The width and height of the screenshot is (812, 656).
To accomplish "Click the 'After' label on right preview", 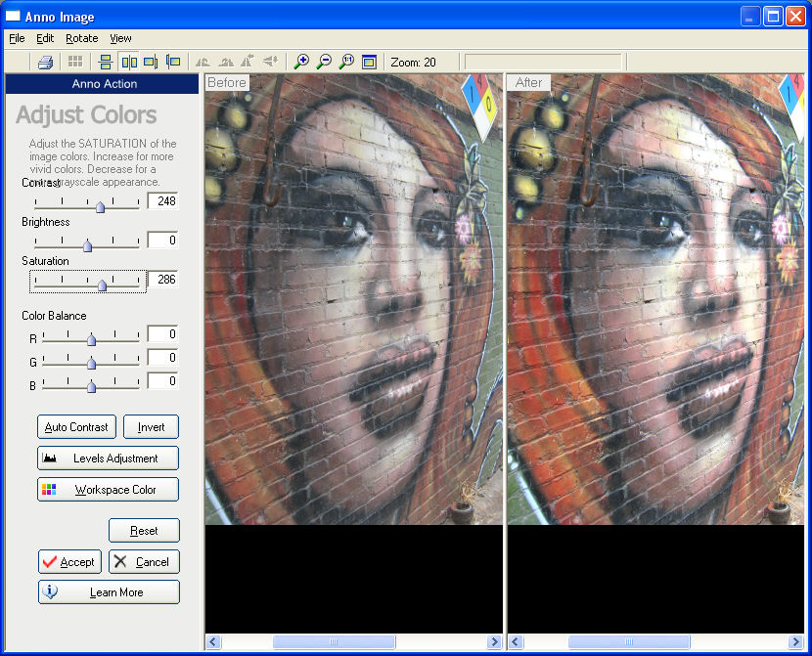I will (x=528, y=83).
